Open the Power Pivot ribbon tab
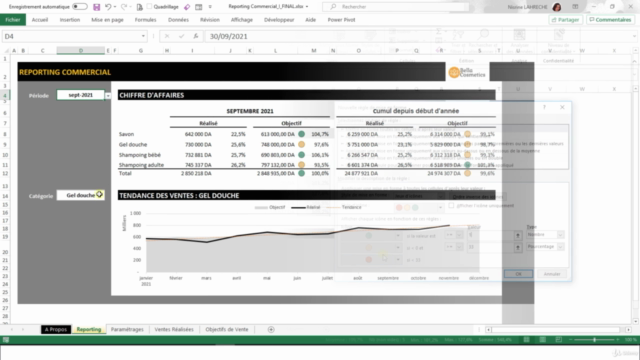Screen dimensions: 640x360 click(341, 20)
